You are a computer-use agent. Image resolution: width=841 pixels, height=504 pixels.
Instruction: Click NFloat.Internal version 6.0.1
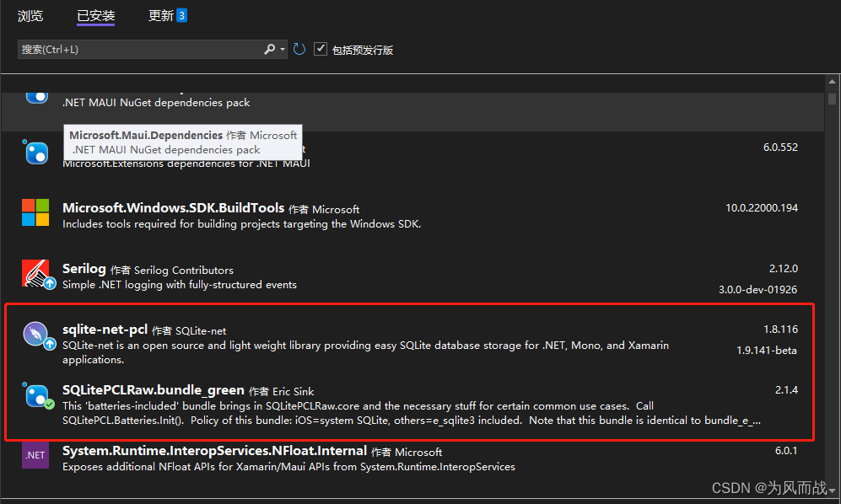click(786, 450)
